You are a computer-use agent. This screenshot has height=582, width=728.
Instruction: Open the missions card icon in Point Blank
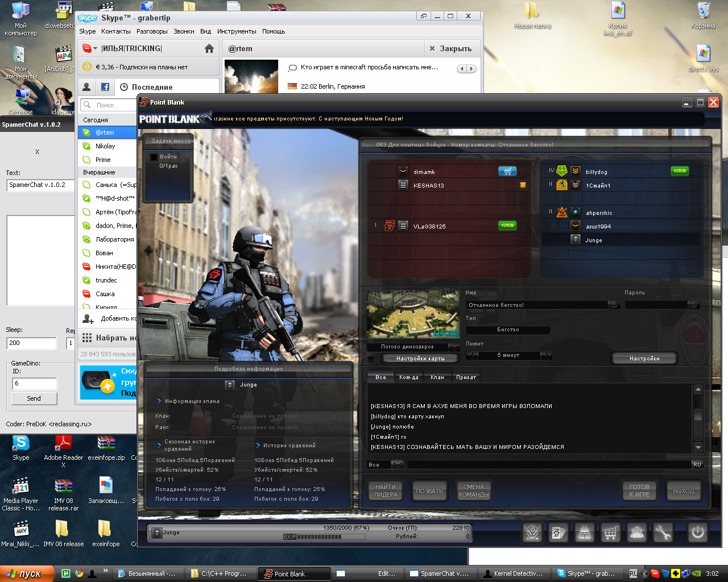(559, 533)
